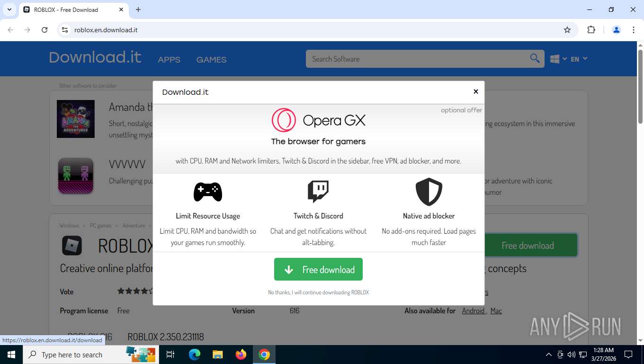Open Task View on the taskbar
This screenshot has width=644, height=364.
170,355
